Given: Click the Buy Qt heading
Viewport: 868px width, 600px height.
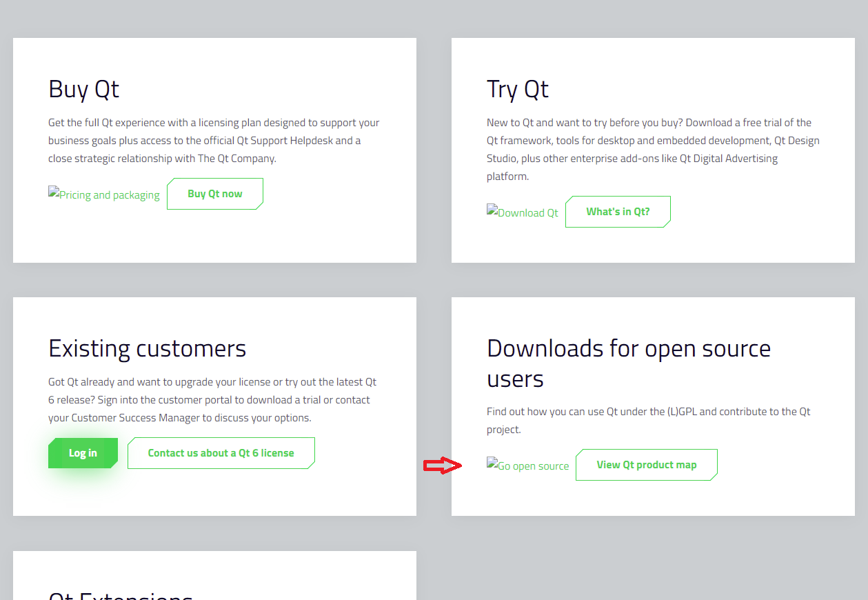Looking at the screenshot, I should 84,89.
